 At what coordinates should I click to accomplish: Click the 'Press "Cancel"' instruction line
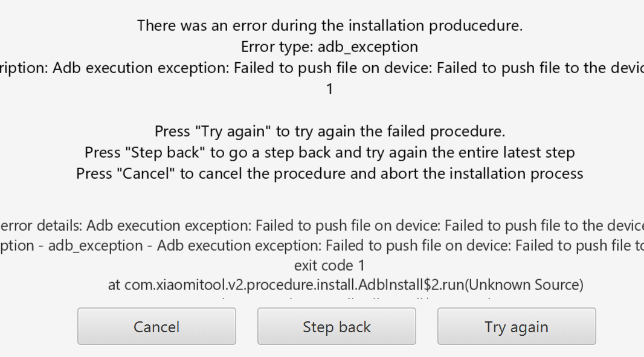(x=329, y=173)
